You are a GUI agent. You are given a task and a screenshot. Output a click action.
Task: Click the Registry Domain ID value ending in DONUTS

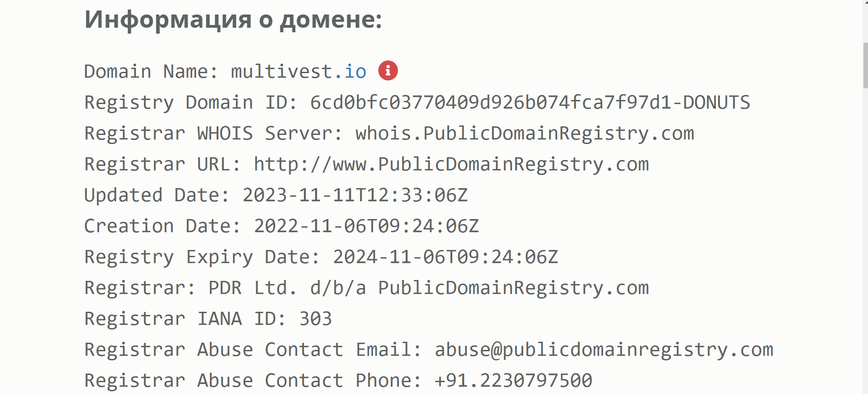(x=530, y=103)
